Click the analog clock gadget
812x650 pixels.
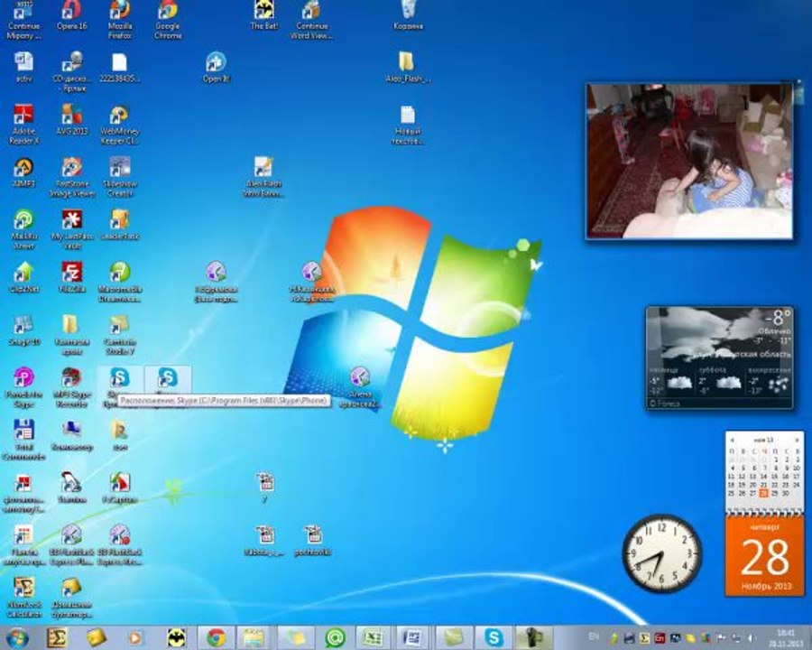662,552
